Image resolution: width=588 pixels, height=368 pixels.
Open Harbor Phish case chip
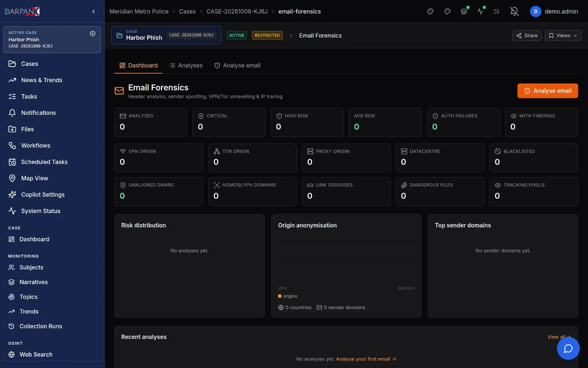click(166, 35)
